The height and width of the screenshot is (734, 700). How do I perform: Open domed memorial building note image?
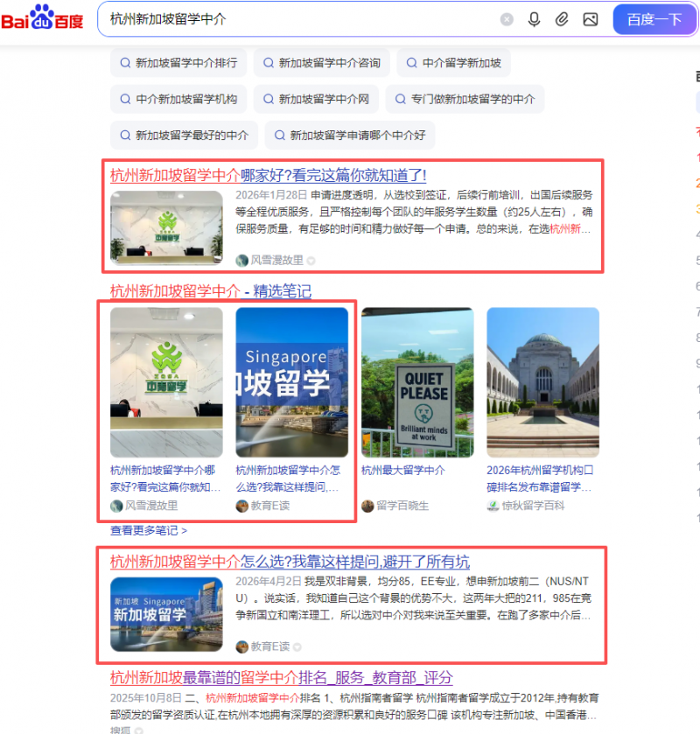[x=543, y=382]
